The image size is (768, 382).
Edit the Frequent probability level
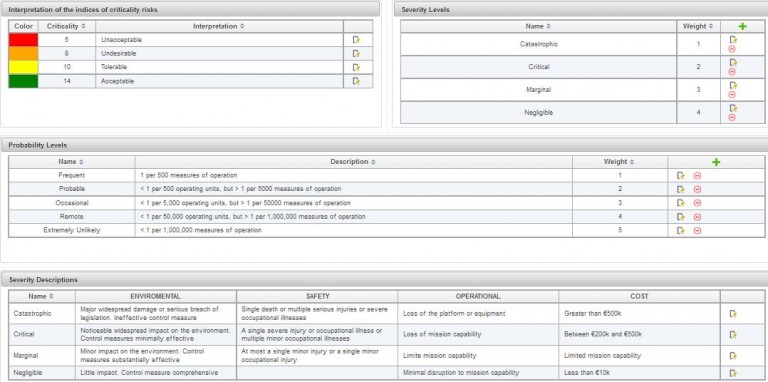(680, 175)
